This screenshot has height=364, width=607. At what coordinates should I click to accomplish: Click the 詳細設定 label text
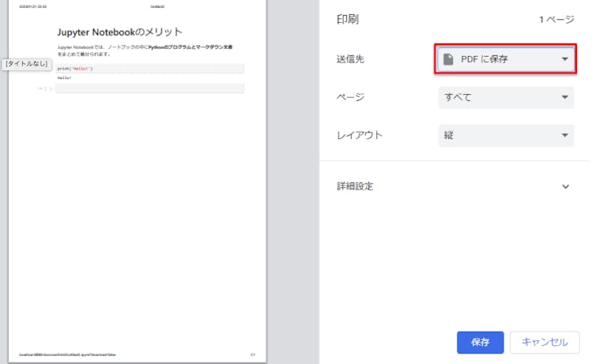tap(355, 186)
